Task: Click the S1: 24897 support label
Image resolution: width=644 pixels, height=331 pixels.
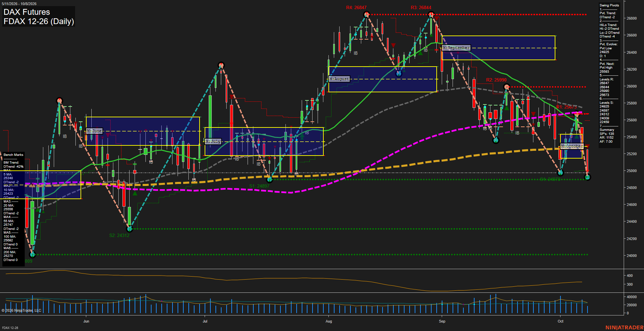Action: [259, 186]
